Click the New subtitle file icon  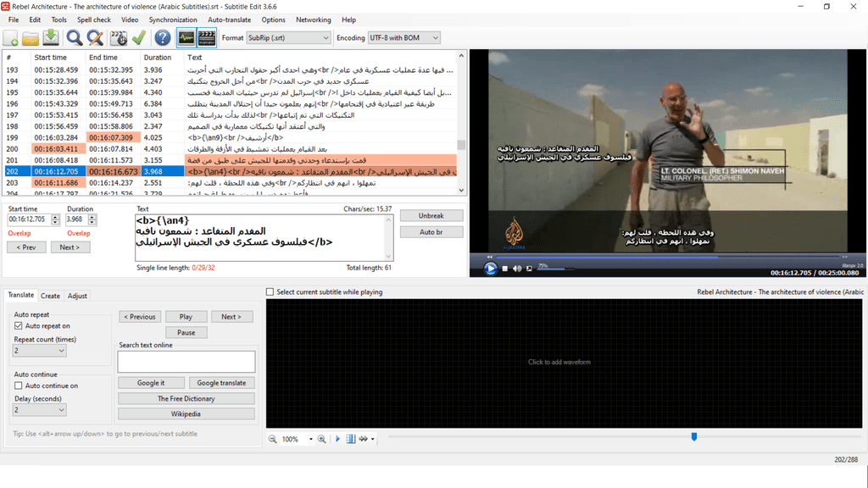[10, 37]
